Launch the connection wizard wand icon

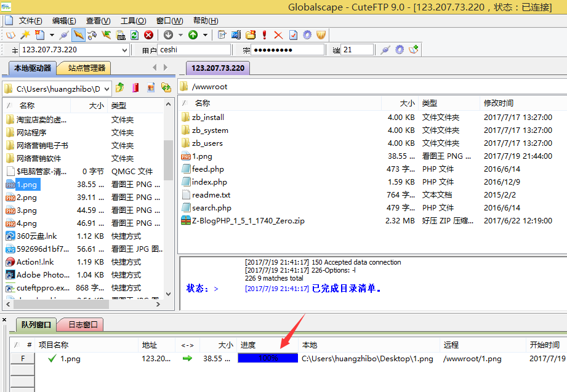click(25, 35)
